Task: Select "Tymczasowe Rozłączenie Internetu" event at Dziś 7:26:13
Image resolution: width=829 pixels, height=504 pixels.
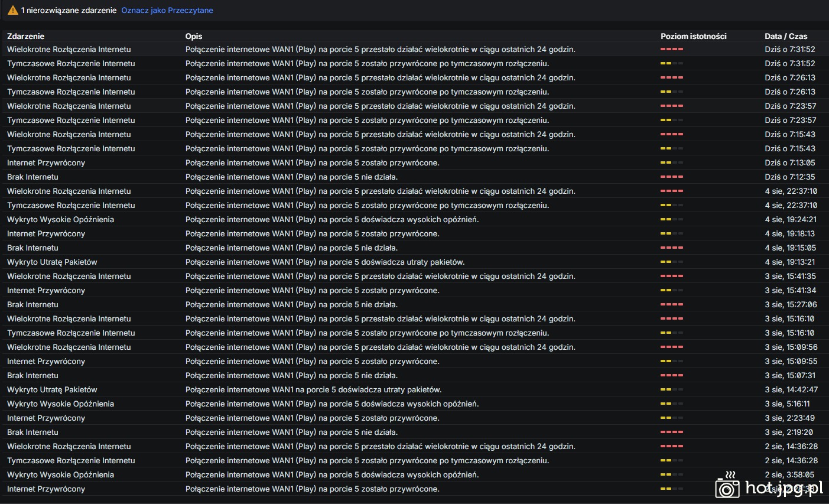Action: tap(71, 92)
